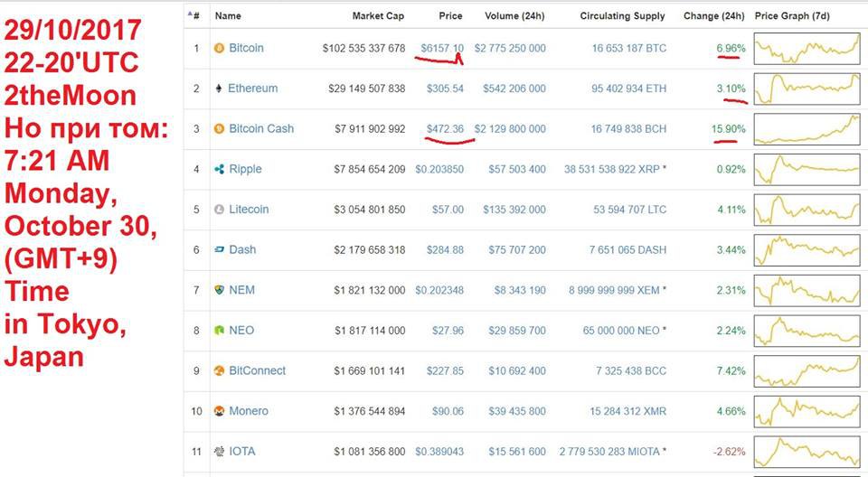This screenshot has height=477, width=868.
Task: Open the Dash name link
Action: tap(242, 250)
